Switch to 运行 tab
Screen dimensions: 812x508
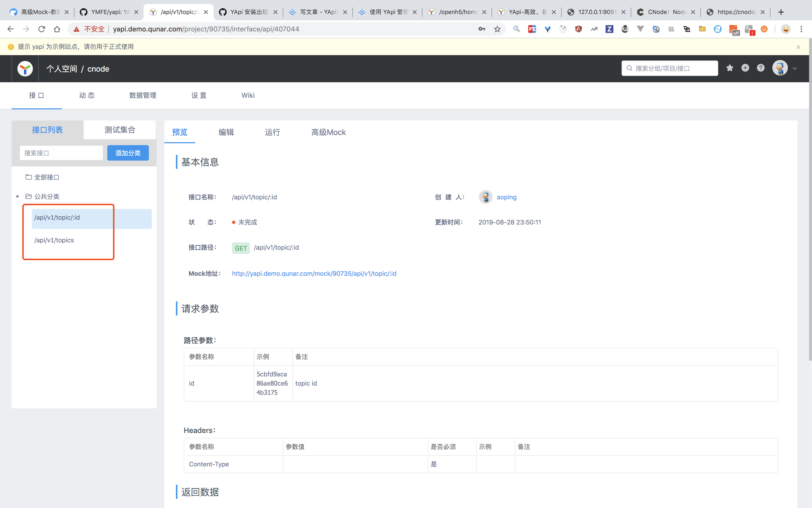[x=273, y=132]
